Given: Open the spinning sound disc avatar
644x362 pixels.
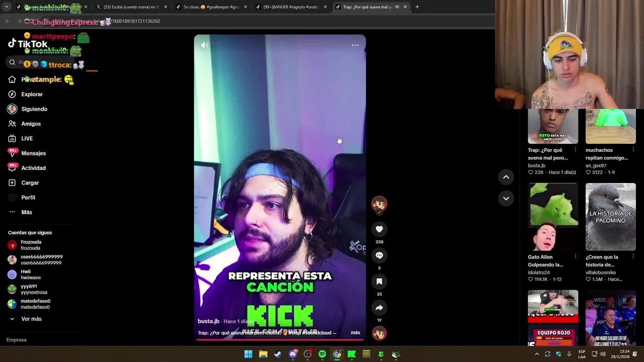Looking at the screenshot, I should (x=379, y=333).
